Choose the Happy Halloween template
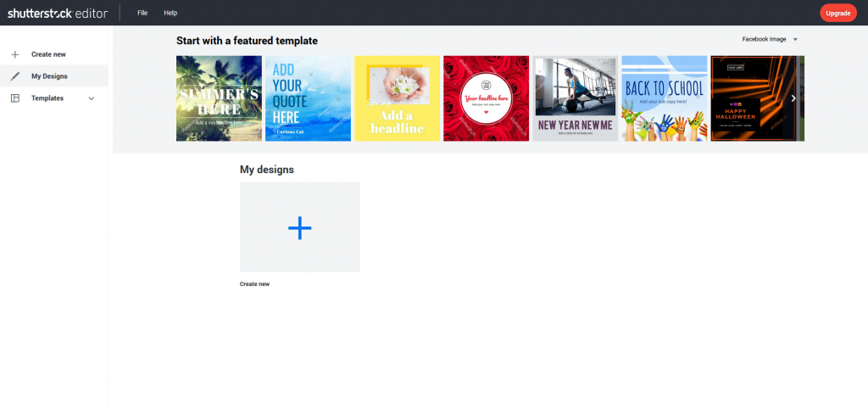868x408 pixels. pos(754,98)
